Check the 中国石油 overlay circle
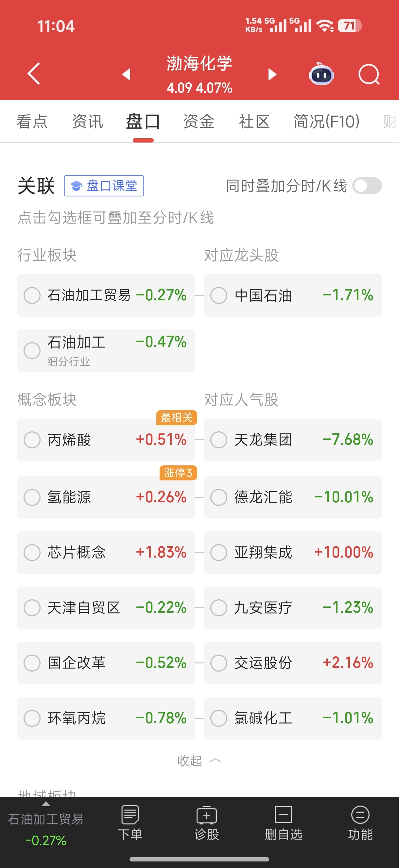 coord(218,295)
